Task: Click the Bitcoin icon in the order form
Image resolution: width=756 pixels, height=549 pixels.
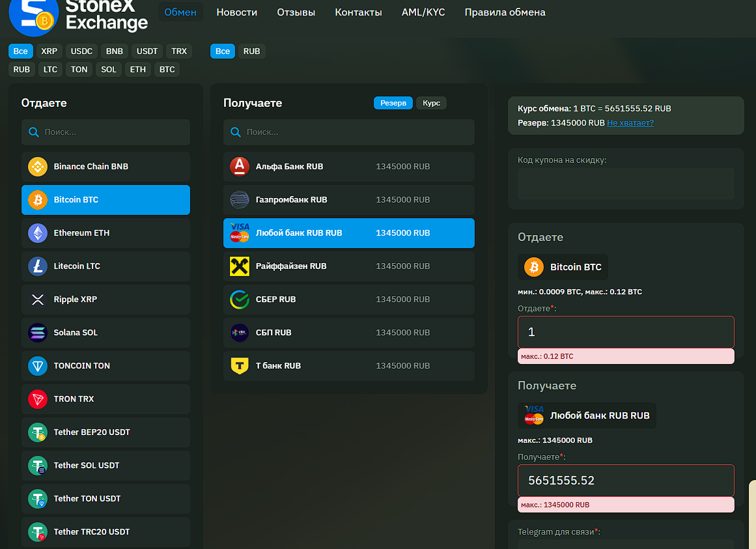Action: (x=534, y=268)
